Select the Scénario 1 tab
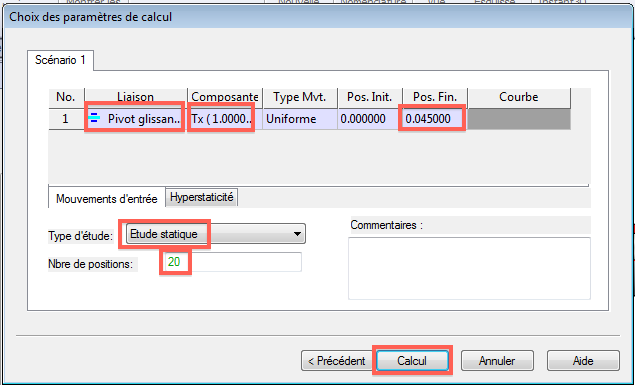Image resolution: width=635 pixels, height=385 pixels. pyautogui.click(x=60, y=60)
